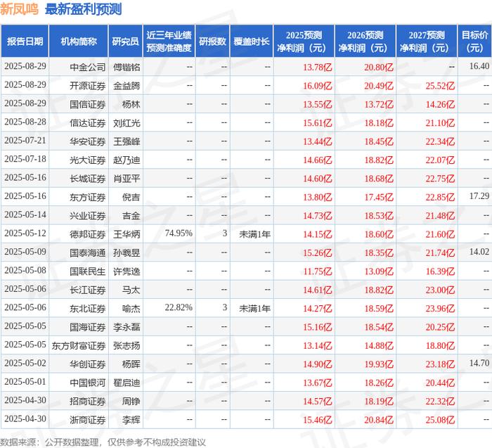Click researcher name 赵乃迪
The width and height of the screenshot is (492, 448).
tap(127, 160)
